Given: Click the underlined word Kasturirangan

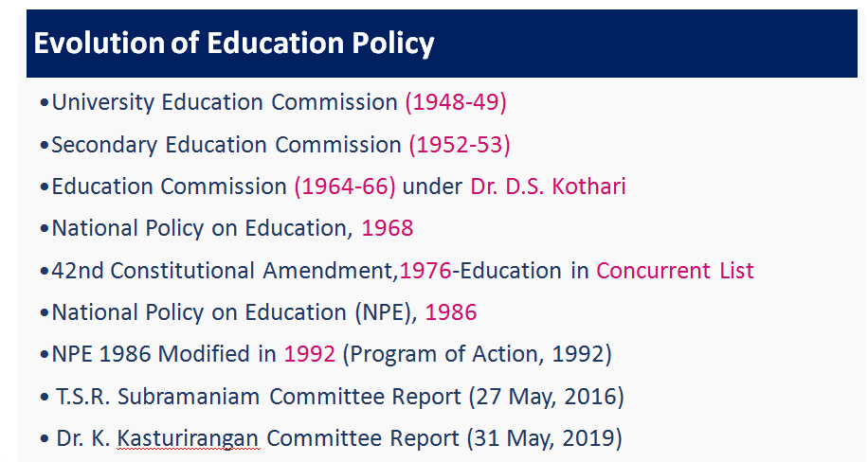Looking at the screenshot, I should click(188, 438).
